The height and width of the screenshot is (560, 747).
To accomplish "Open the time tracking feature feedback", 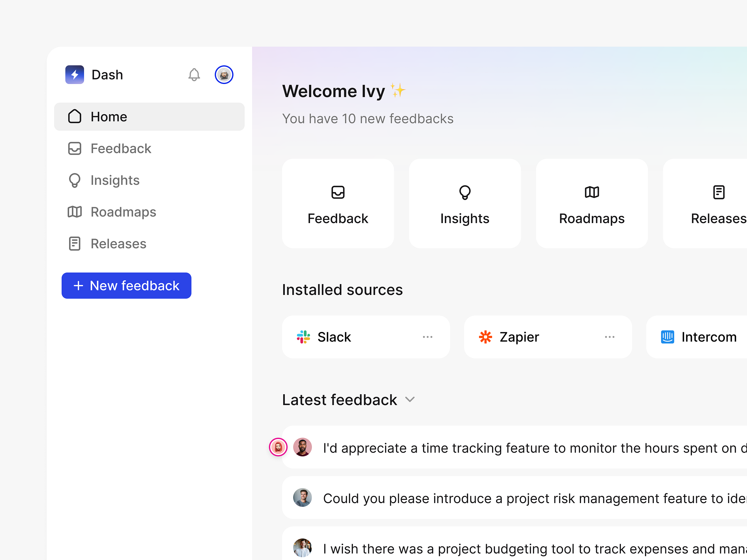I will [x=514, y=447].
